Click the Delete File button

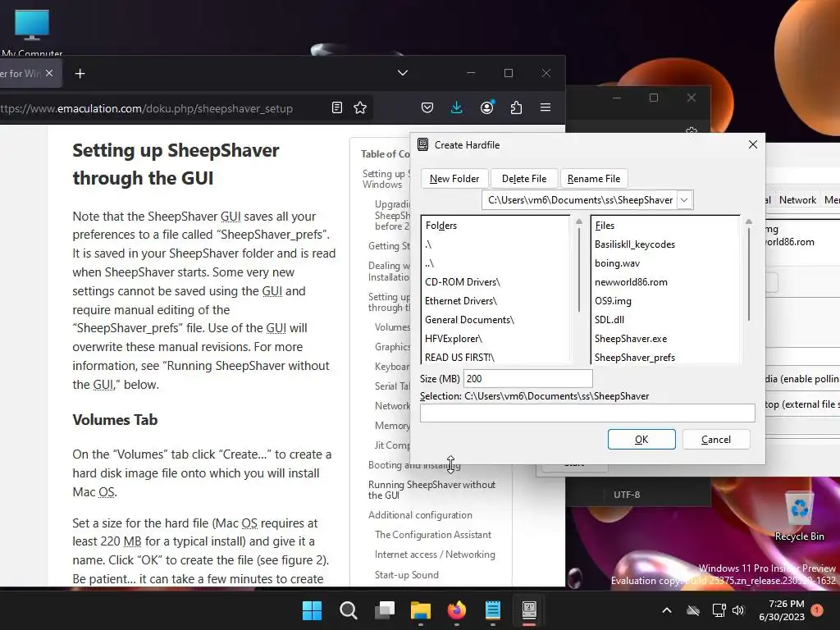pyautogui.click(x=524, y=178)
